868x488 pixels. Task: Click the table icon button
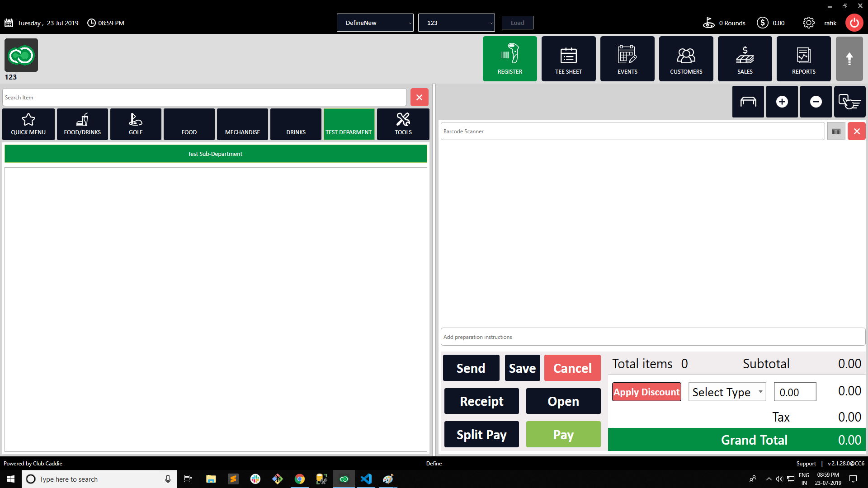tap(748, 102)
